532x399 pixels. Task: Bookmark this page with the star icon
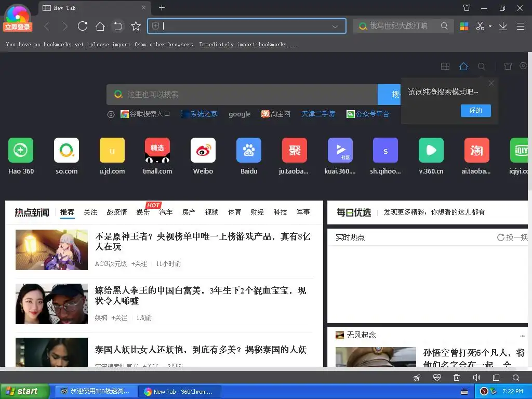tap(136, 26)
